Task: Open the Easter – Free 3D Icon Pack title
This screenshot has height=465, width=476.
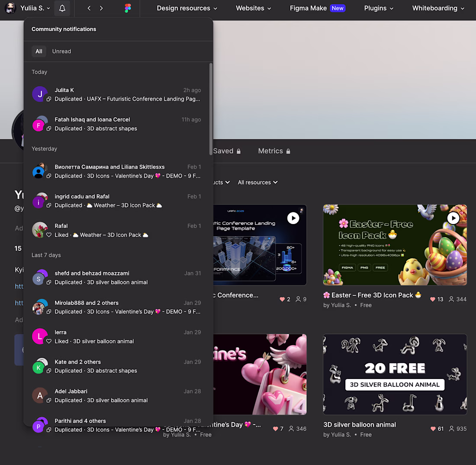Action: pyautogui.click(x=372, y=295)
